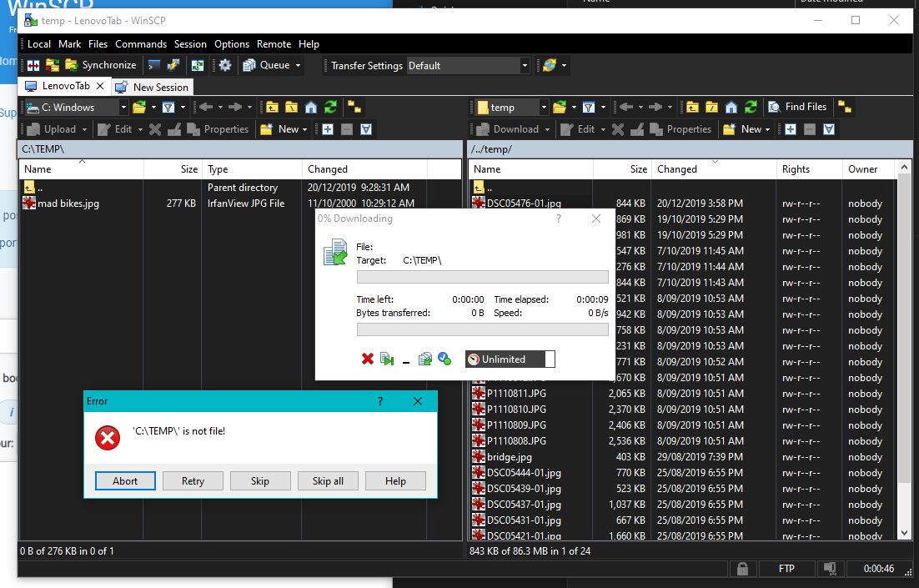Toggle the once-done operation icon in dialog

tap(444, 359)
